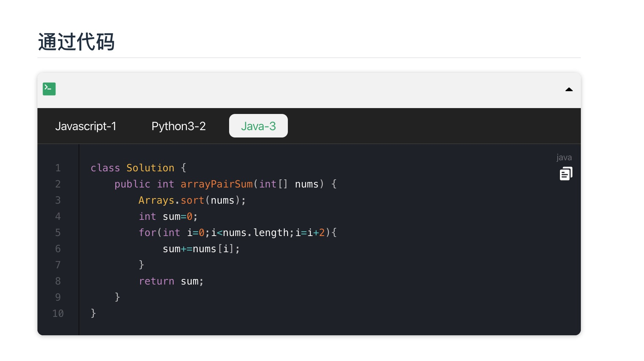Click the for loop code line
Viewport: 644px width, 361px height.
(237, 233)
